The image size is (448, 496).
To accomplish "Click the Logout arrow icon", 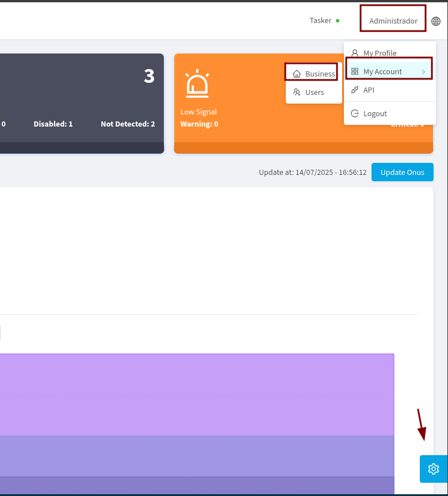I will [355, 114].
